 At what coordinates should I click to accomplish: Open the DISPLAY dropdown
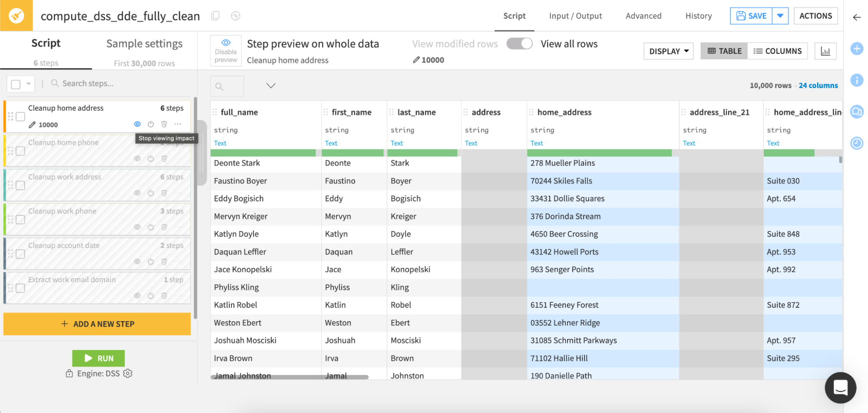click(x=668, y=51)
